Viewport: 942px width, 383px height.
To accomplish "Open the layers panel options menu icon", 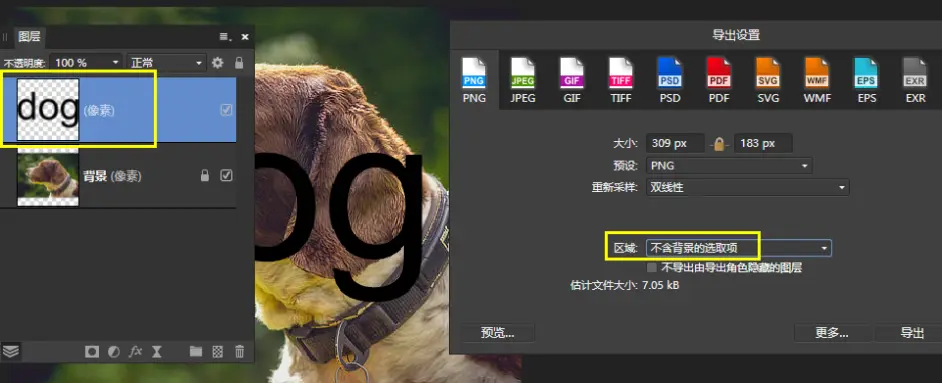I will [x=226, y=37].
